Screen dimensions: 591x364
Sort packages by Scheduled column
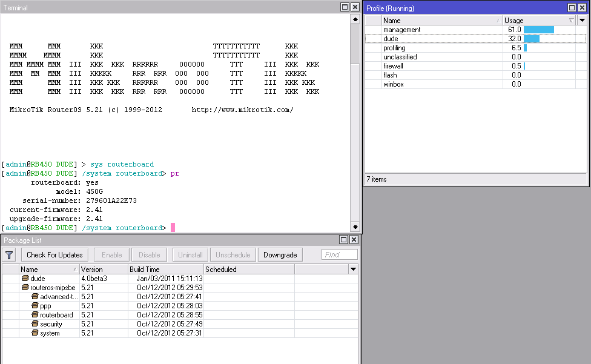(249, 269)
